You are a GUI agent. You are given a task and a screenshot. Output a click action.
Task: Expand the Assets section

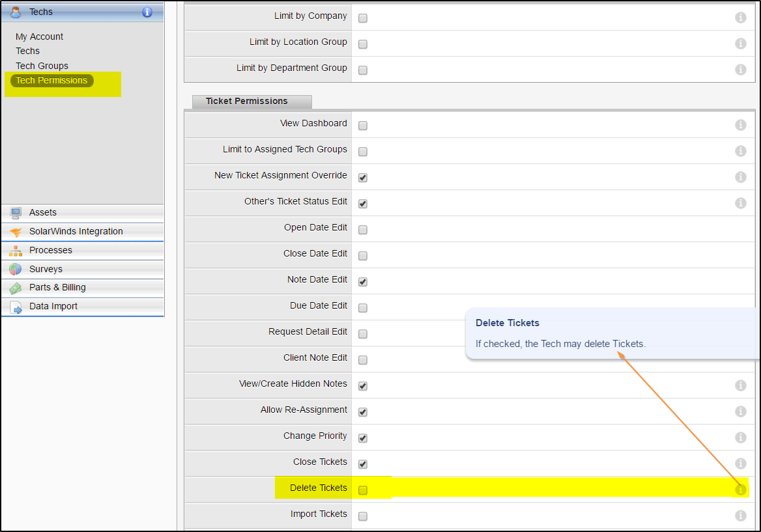click(x=83, y=213)
